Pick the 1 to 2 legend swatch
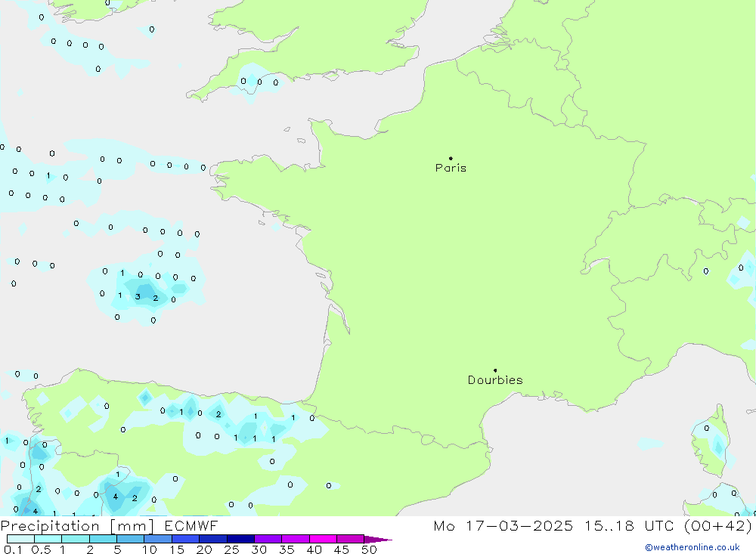Image resolution: width=756 pixels, height=554 pixels. 76,539
